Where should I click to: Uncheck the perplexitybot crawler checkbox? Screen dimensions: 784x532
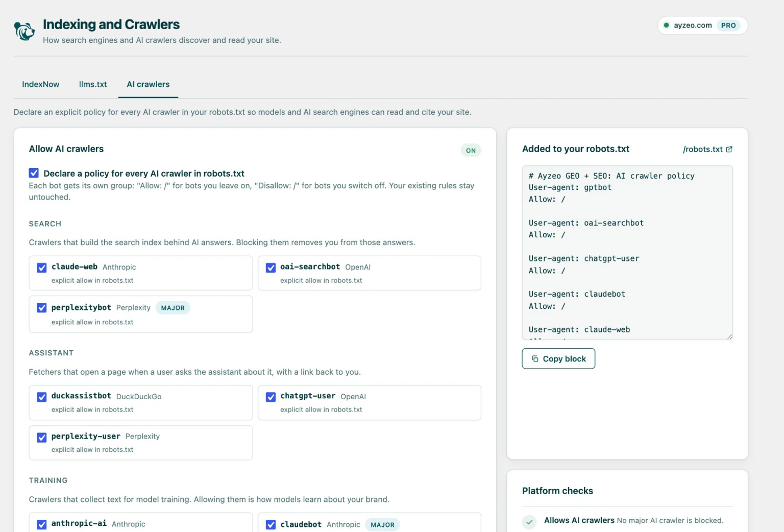pyautogui.click(x=42, y=308)
